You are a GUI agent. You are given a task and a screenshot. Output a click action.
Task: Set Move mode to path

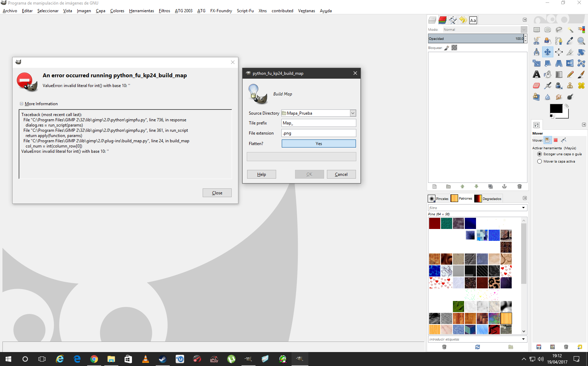(563, 140)
